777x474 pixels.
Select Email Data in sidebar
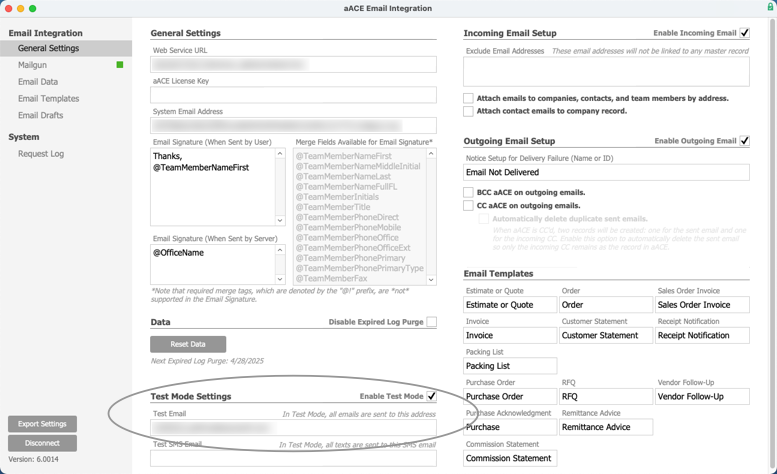tap(38, 82)
